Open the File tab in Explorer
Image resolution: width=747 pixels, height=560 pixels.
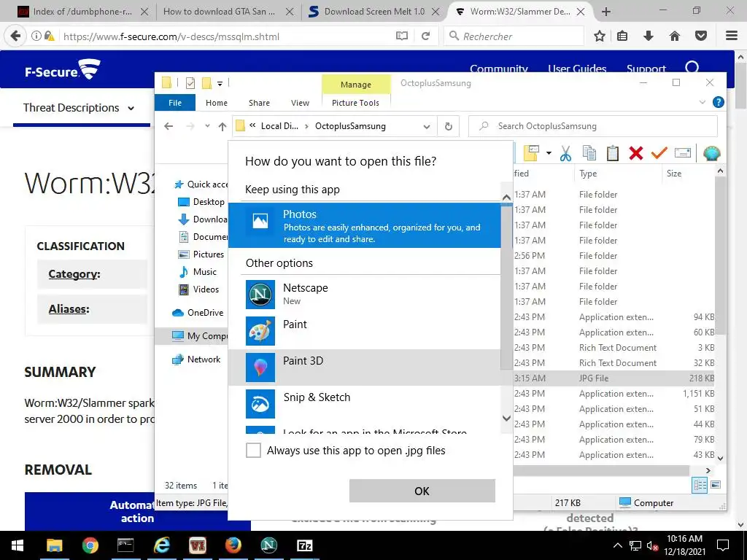[175, 103]
